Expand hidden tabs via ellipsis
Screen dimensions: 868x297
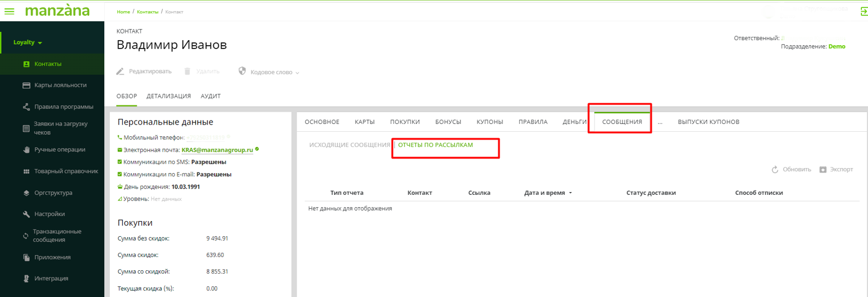(x=660, y=122)
